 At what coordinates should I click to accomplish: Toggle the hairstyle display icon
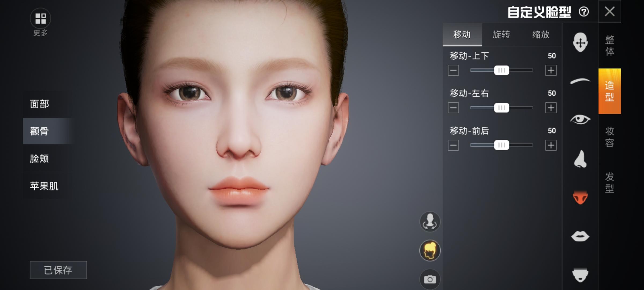(x=430, y=251)
